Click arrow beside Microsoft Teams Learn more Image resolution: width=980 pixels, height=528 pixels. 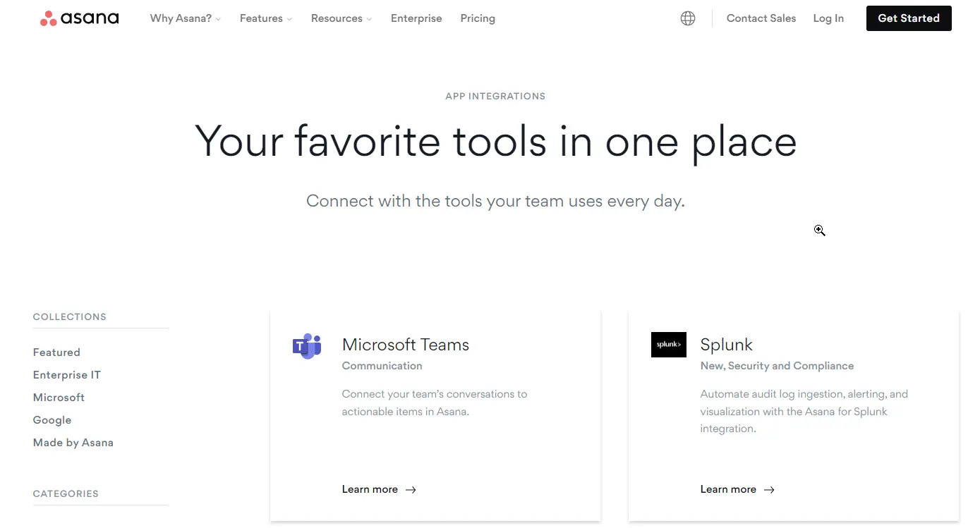click(411, 489)
